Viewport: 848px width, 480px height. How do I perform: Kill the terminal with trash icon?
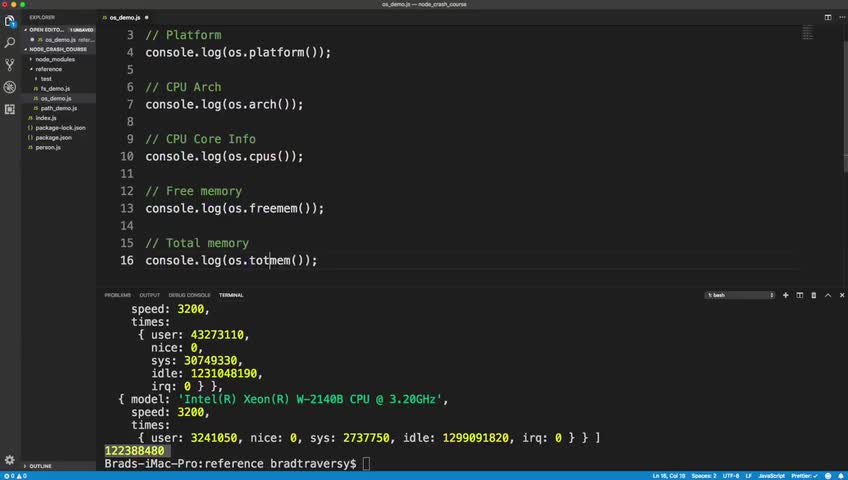pos(813,295)
